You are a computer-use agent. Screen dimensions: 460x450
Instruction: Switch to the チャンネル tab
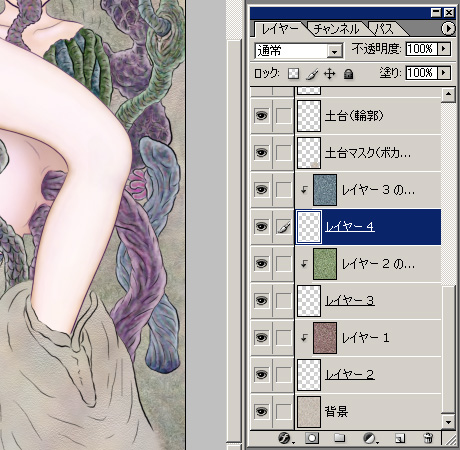point(336,29)
